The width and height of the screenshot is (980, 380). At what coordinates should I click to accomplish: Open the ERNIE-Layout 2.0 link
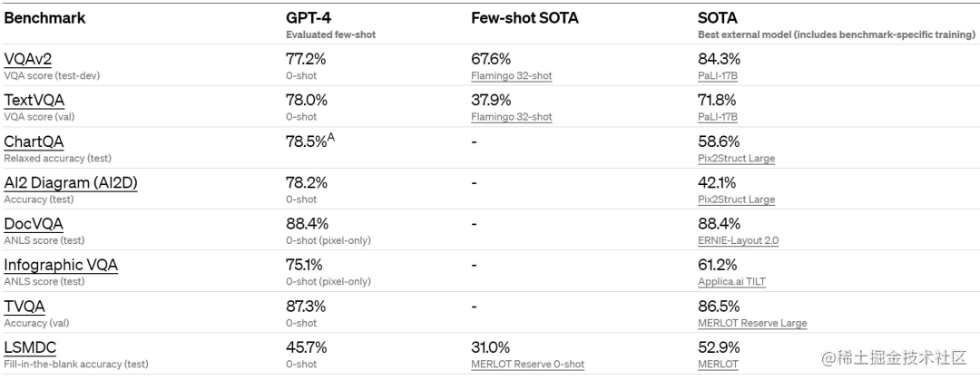[738, 240]
